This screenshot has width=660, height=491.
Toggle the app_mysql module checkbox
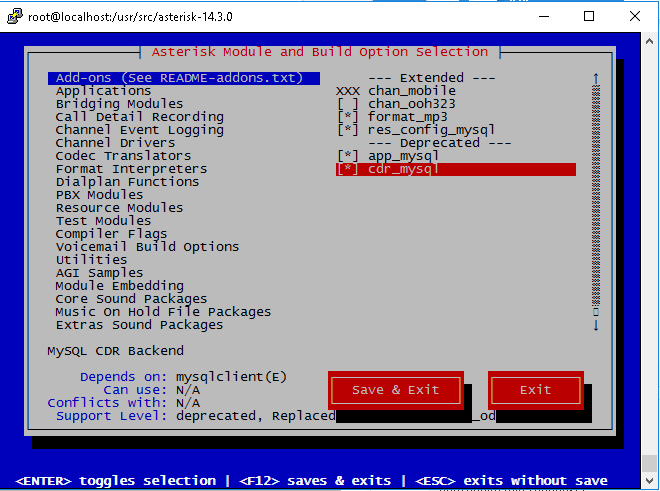[x=348, y=156]
